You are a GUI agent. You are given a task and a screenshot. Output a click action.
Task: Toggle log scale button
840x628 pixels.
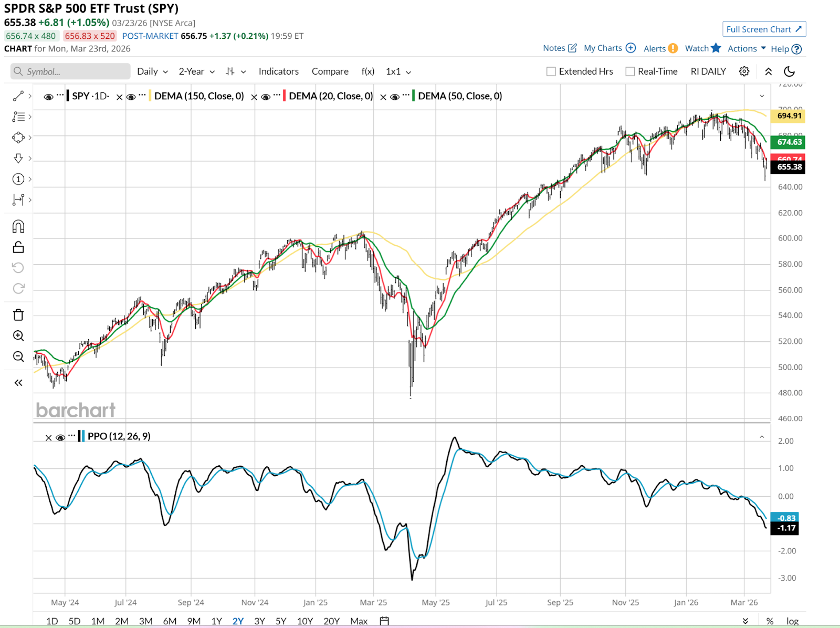tap(792, 621)
